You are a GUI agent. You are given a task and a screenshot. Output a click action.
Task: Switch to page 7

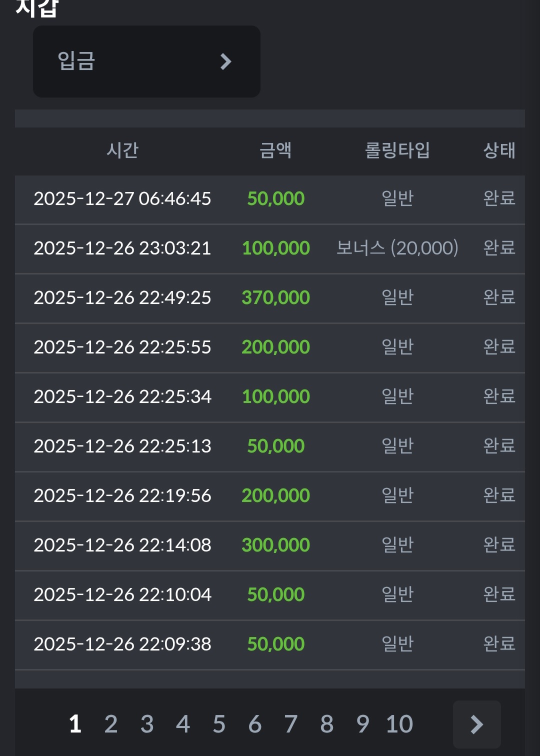pyautogui.click(x=291, y=724)
